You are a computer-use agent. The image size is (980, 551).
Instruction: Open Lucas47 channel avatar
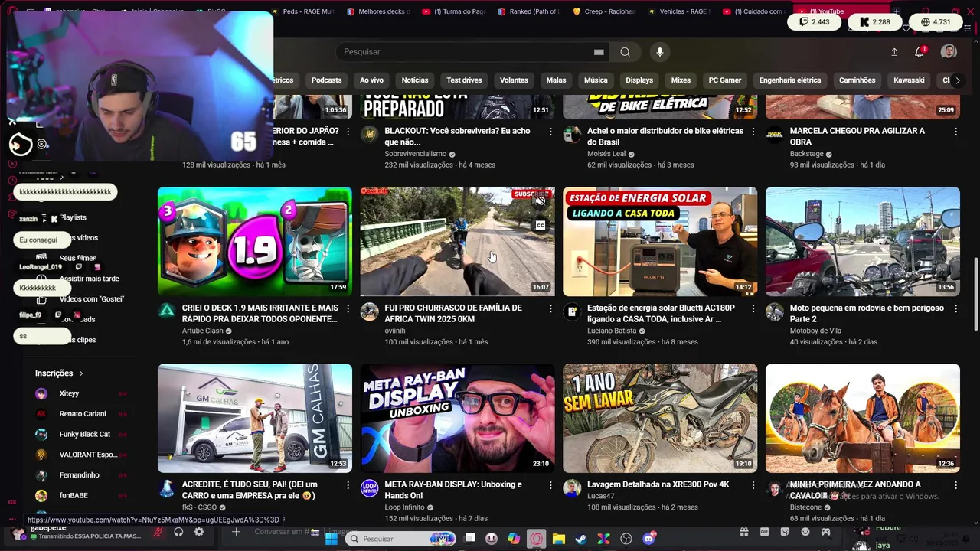pyautogui.click(x=572, y=487)
